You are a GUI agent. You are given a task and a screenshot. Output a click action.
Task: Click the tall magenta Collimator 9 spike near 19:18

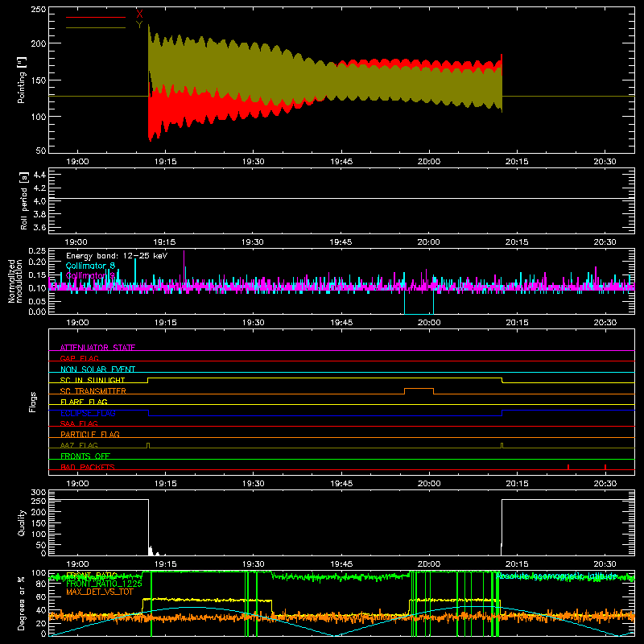pyautogui.click(x=184, y=267)
